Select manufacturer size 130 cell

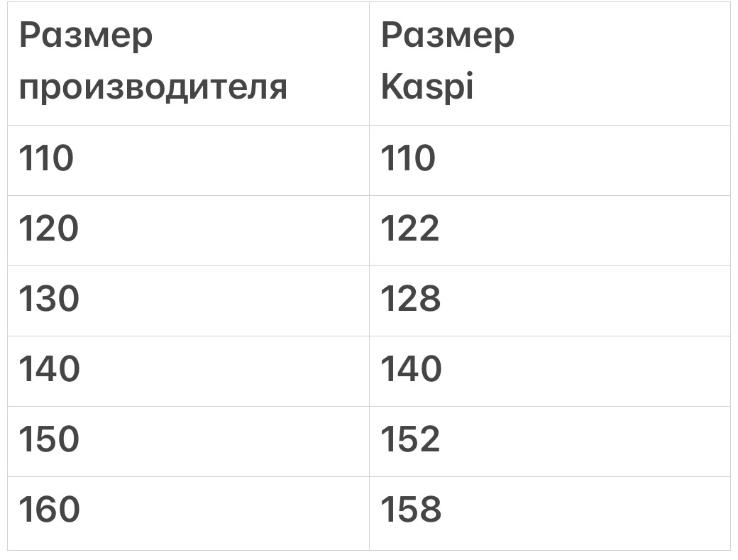pyautogui.click(x=188, y=301)
